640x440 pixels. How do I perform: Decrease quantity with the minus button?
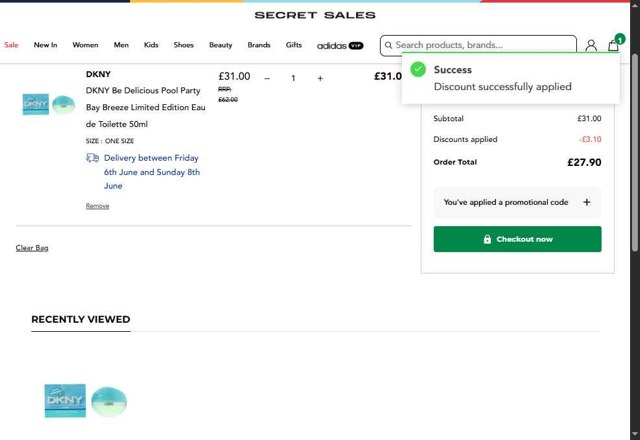267,78
